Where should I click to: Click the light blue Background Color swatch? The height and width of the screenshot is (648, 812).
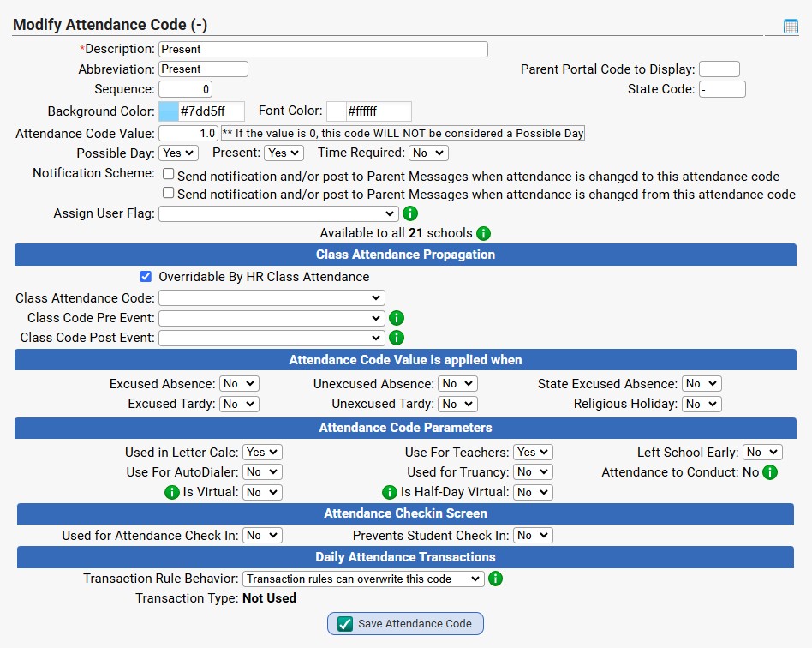click(x=168, y=111)
